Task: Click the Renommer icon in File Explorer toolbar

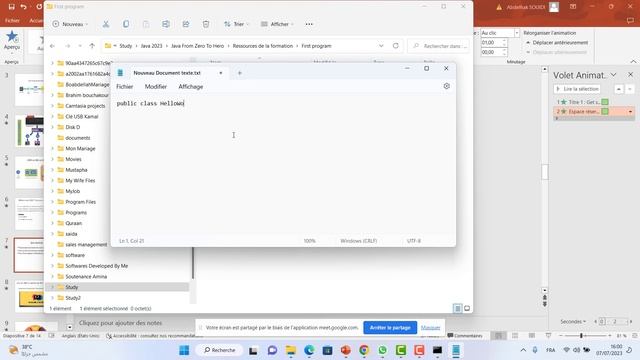Action: pyautogui.click(x=166, y=24)
